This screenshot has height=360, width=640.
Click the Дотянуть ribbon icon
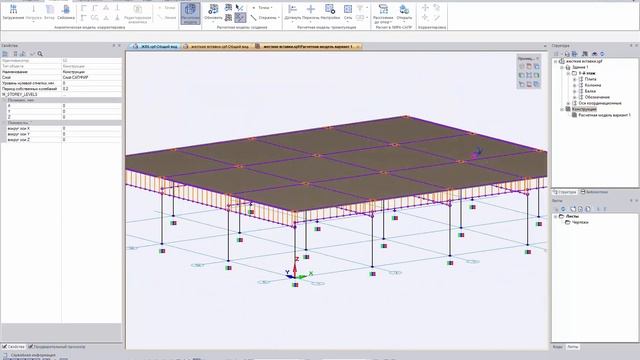[x=292, y=12]
